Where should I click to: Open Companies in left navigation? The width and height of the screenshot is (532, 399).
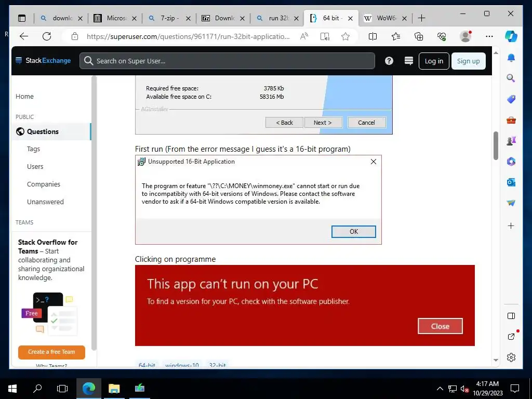click(x=44, y=184)
